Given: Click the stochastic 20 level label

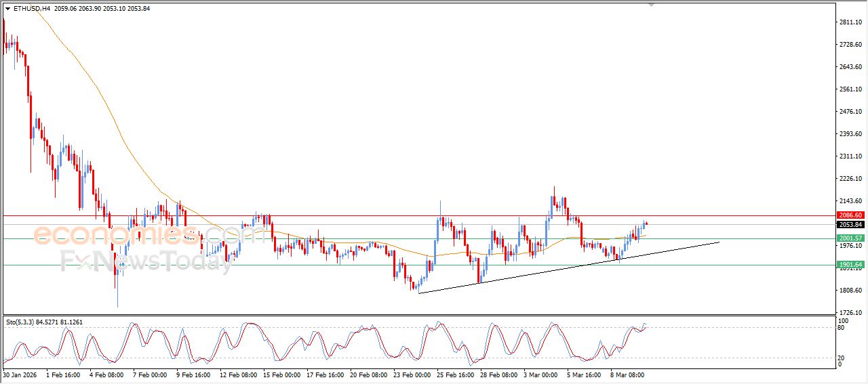Looking at the screenshot, I should [842, 358].
